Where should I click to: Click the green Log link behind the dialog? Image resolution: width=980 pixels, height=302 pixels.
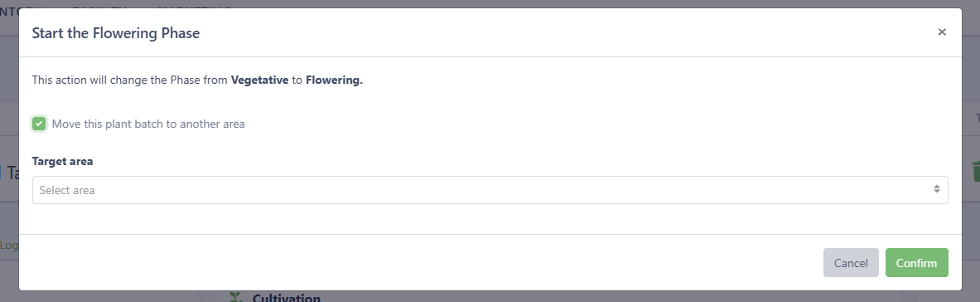point(9,245)
